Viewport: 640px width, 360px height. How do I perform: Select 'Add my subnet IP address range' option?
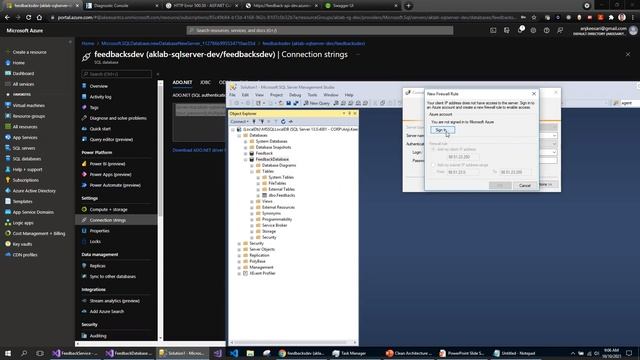(x=433, y=165)
